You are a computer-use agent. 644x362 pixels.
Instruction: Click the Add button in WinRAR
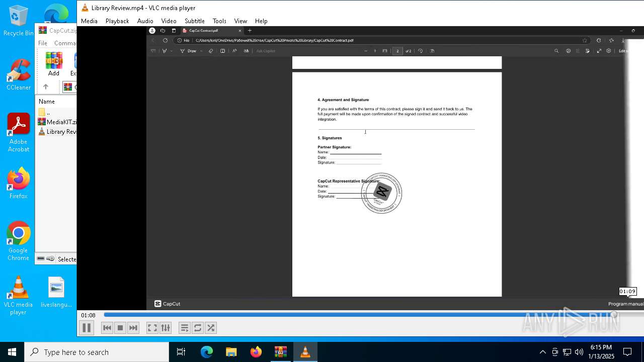(54, 64)
